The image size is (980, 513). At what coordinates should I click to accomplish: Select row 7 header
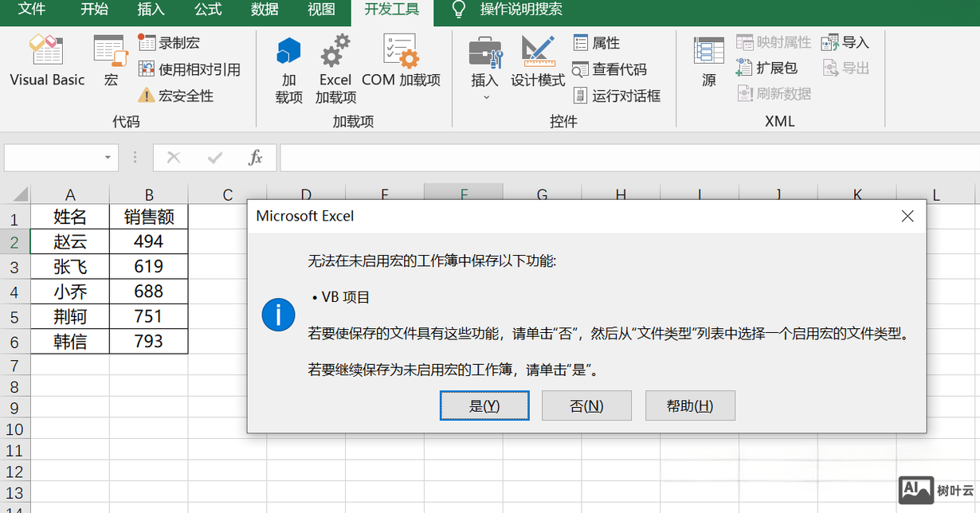point(14,366)
